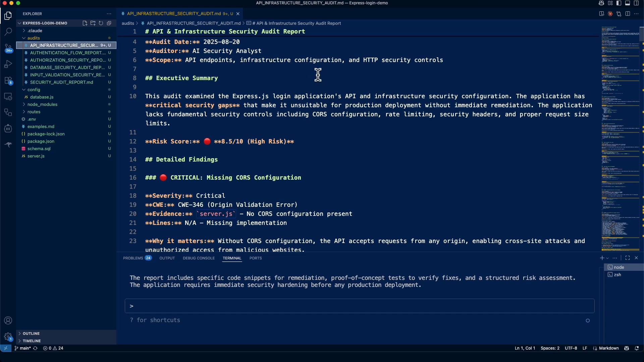Image resolution: width=644 pixels, height=362 pixels.
Task: Click the main* git branch in status bar
Action: click(22, 348)
